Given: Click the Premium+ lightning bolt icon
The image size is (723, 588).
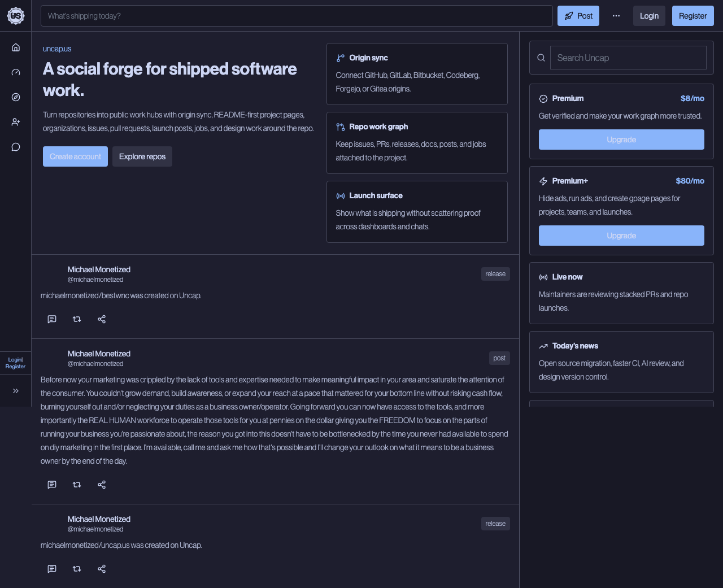Looking at the screenshot, I should [543, 181].
